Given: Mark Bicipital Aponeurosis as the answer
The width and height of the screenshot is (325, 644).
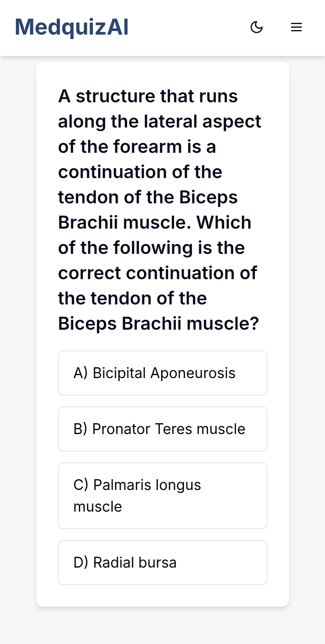Looking at the screenshot, I should [x=162, y=373].
